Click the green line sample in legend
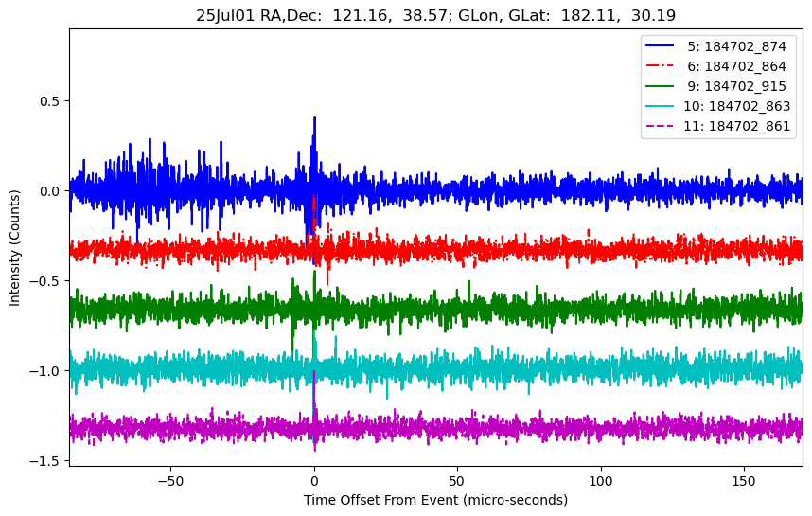 [660, 86]
